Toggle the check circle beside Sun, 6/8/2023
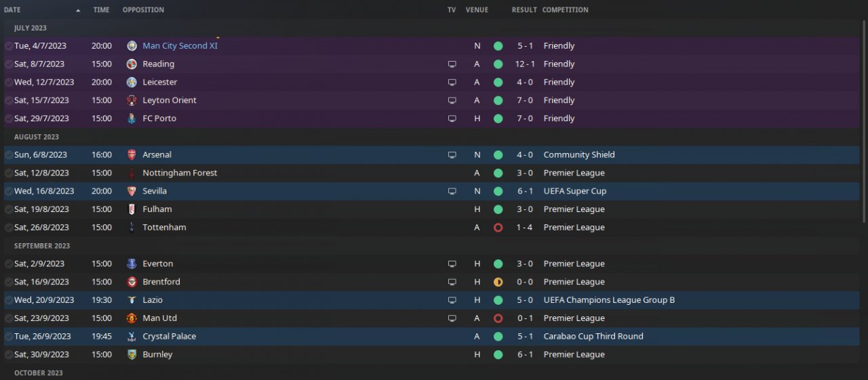 [x=8, y=155]
